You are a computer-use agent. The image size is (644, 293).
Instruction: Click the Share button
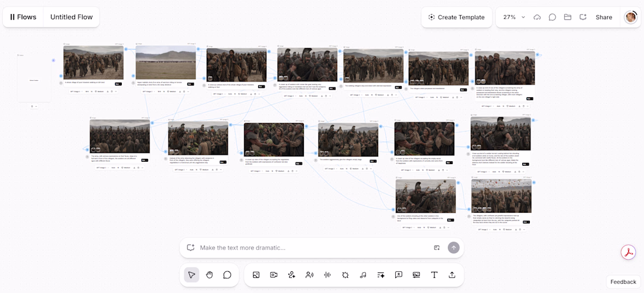click(604, 17)
